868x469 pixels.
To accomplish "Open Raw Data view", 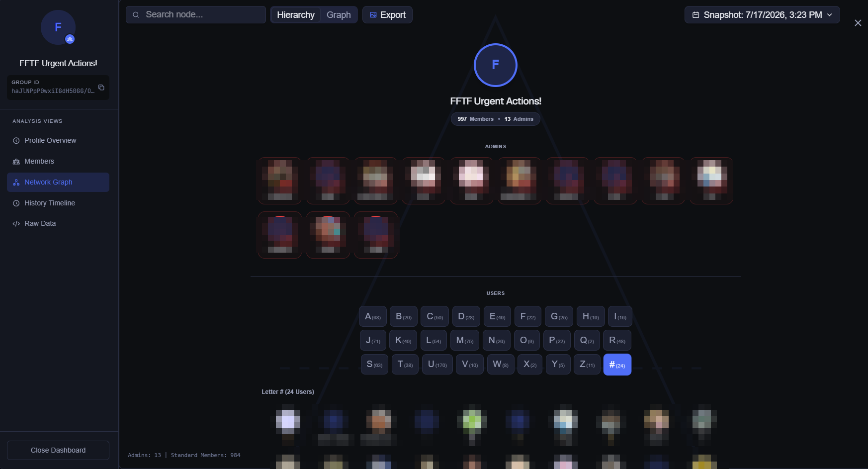I will pos(58,224).
